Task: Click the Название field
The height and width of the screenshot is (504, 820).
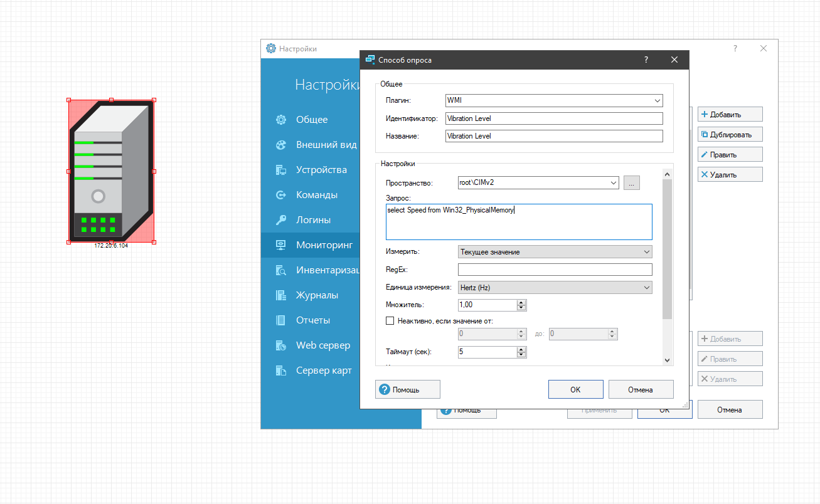Action: click(554, 136)
